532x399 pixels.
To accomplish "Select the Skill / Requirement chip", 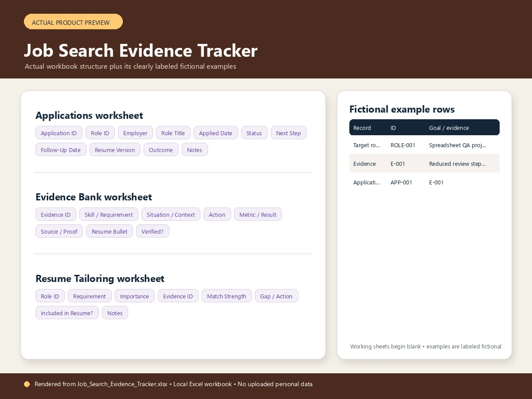I will click(x=109, y=215).
